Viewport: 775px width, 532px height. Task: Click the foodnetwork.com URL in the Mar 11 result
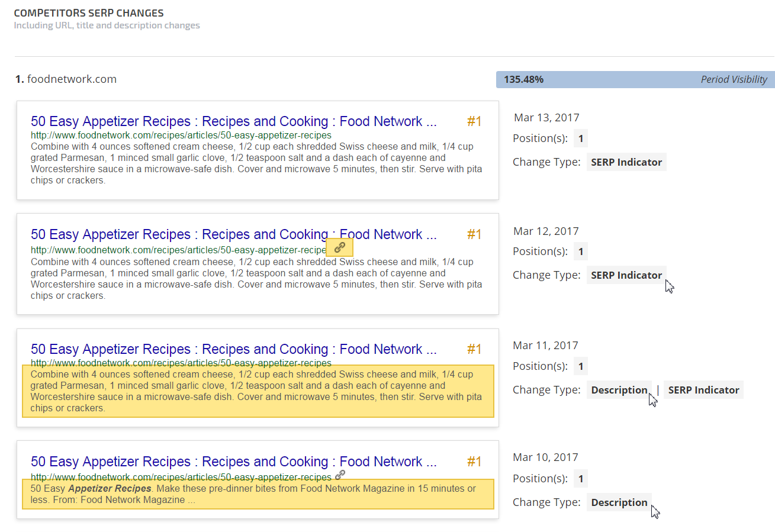tap(181, 363)
